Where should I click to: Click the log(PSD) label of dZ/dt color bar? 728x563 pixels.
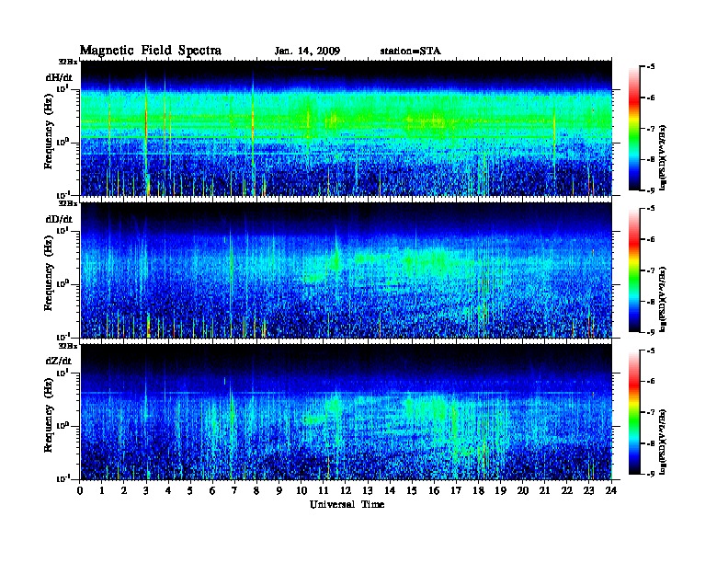[x=664, y=442]
